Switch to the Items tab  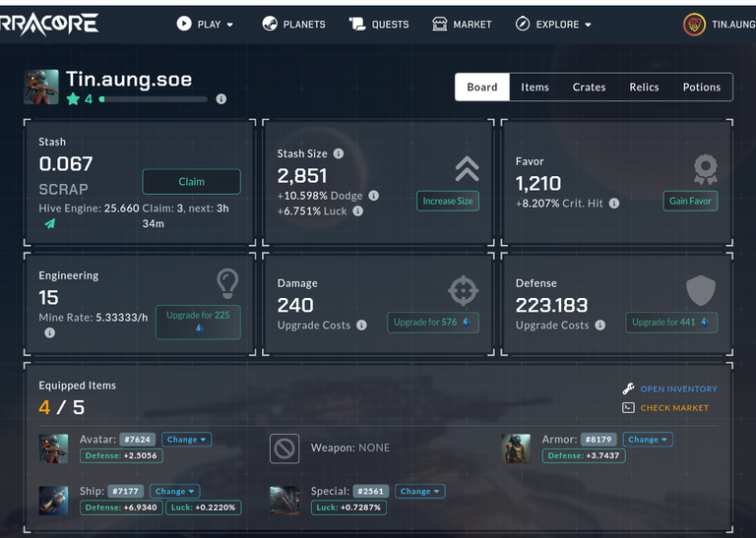(x=535, y=88)
